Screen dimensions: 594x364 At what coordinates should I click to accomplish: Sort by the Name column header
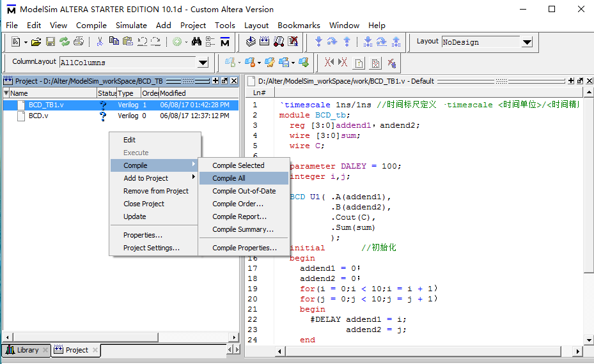coord(53,93)
